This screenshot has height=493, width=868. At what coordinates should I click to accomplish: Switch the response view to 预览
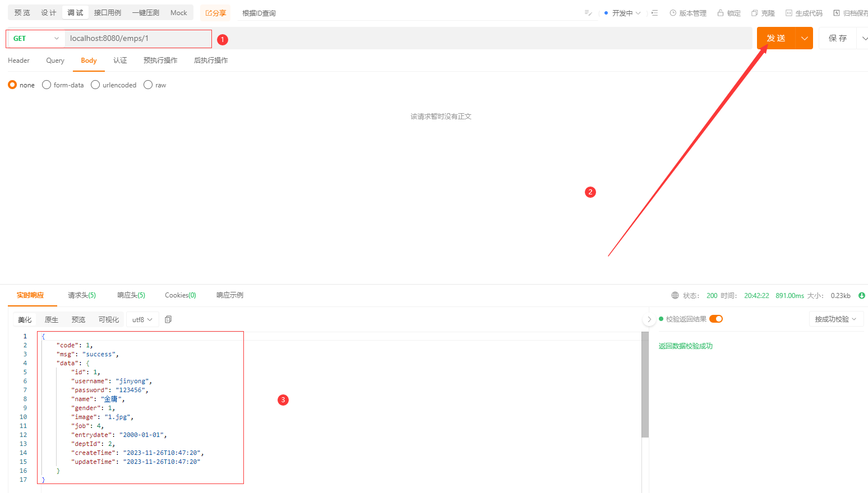click(x=79, y=319)
